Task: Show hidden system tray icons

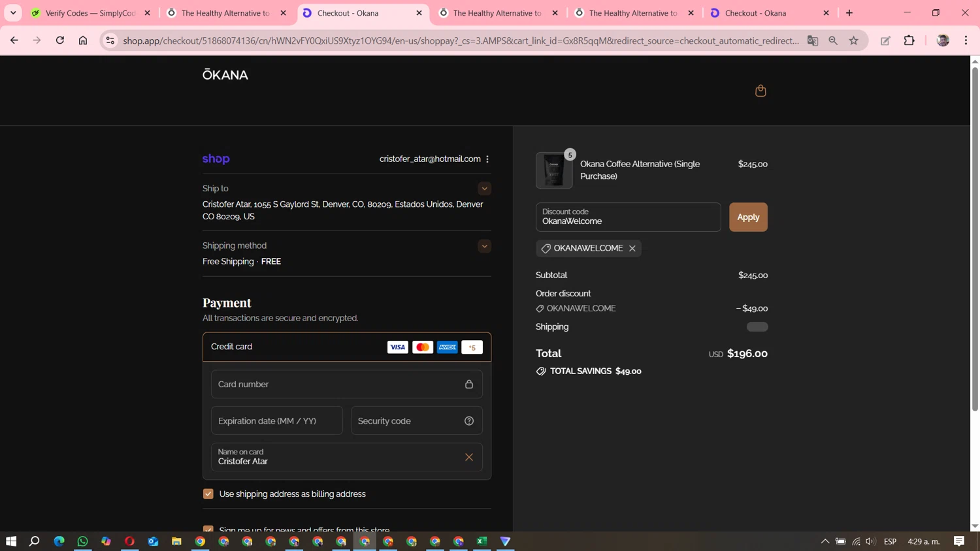Action: coord(825,541)
